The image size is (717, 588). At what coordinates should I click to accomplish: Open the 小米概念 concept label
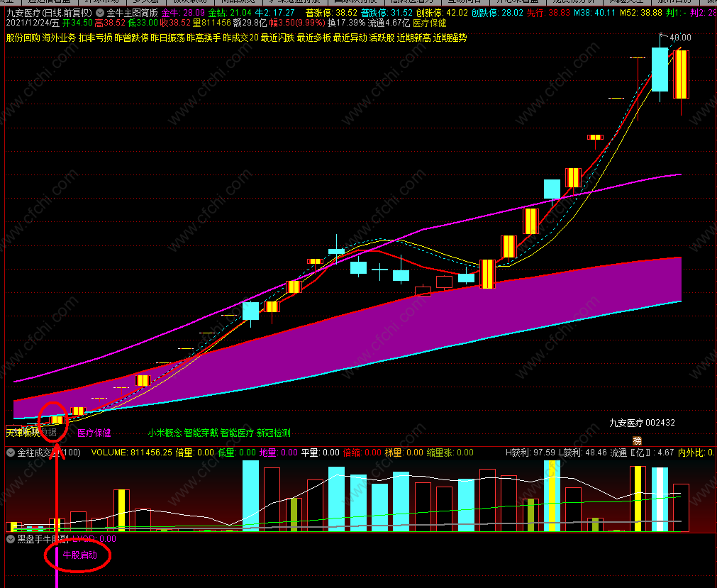tap(165, 433)
